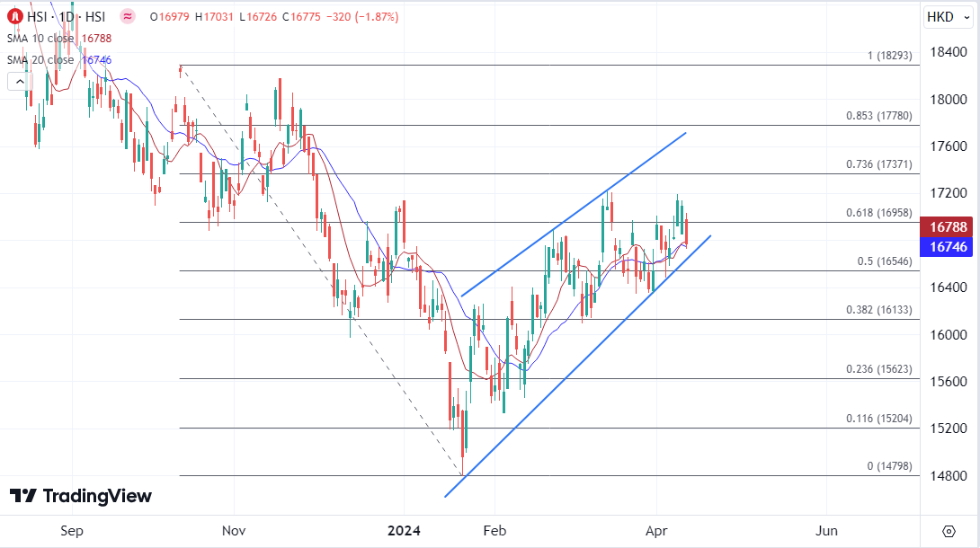Select the dashed Fibonacci retracement trend line

point(321,270)
